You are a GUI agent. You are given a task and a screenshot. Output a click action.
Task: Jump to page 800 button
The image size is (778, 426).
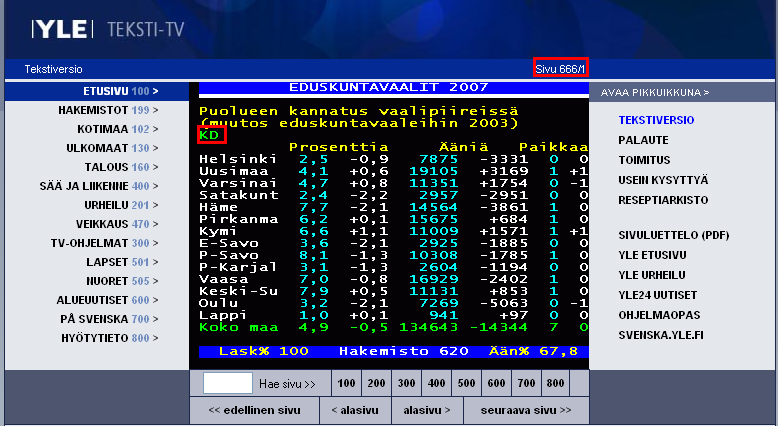556,383
